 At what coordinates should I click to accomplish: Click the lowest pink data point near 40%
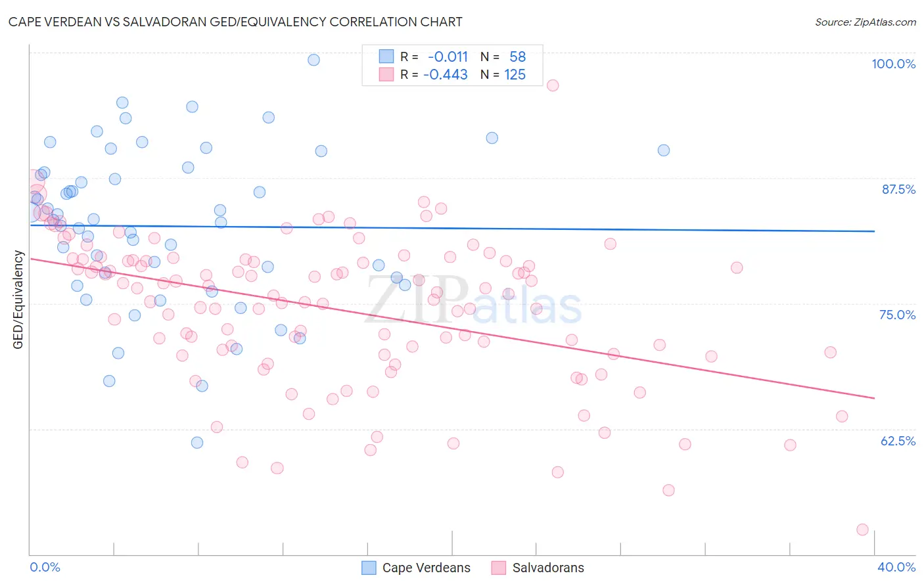coord(862,530)
